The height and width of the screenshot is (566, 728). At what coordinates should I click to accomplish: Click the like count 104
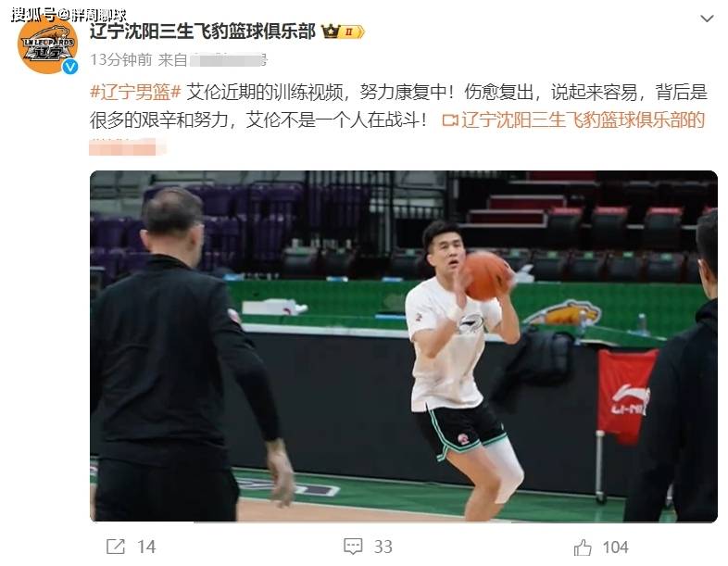[615, 547]
